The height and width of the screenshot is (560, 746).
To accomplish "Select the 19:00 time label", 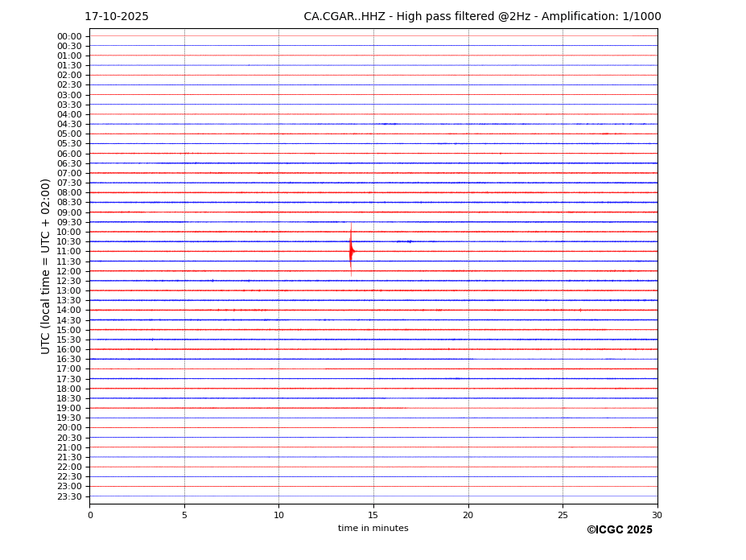I will coord(69,408).
